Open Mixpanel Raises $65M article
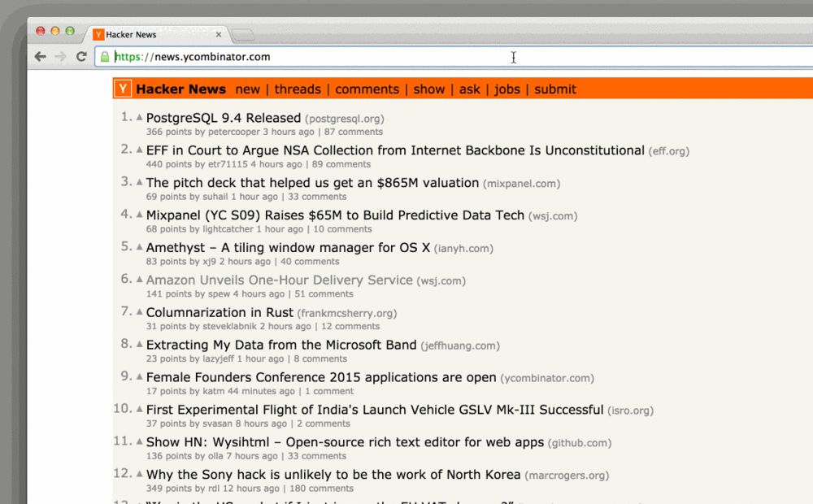813x504 pixels. click(335, 215)
